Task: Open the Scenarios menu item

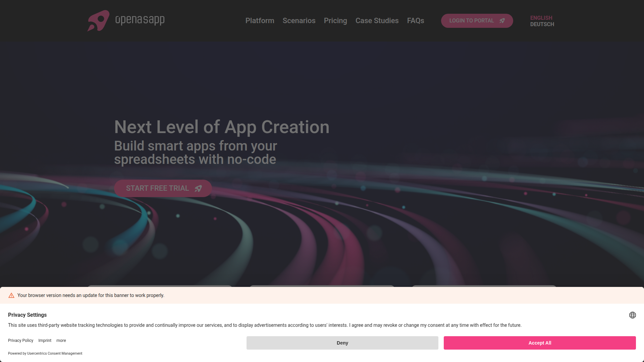Action: (x=299, y=21)
